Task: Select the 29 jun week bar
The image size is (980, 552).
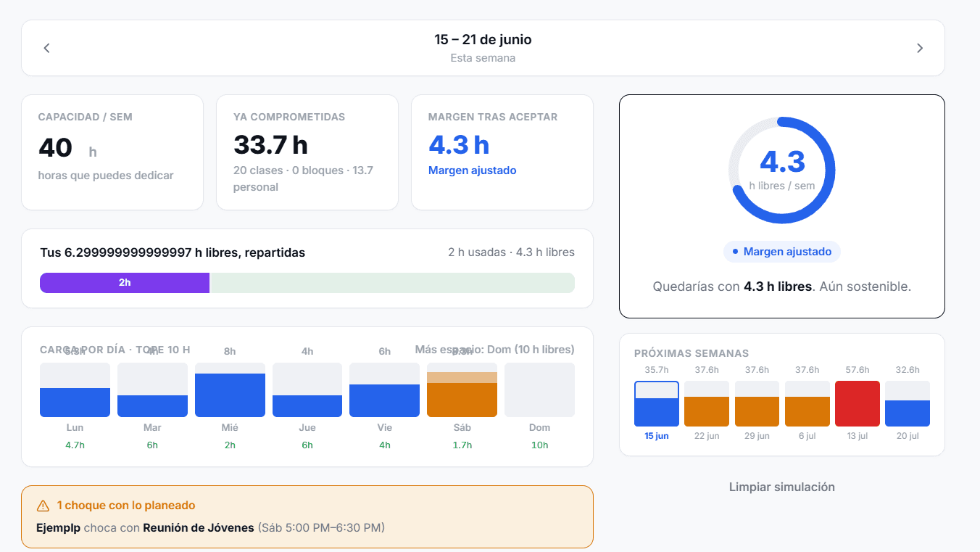Action: (x=757, y=403)
